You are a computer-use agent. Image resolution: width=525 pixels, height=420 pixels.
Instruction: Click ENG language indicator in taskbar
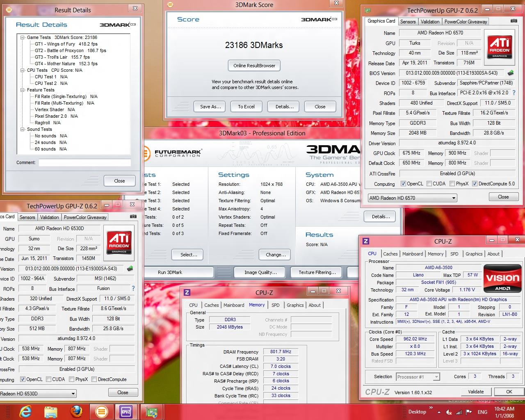(482, 412)
